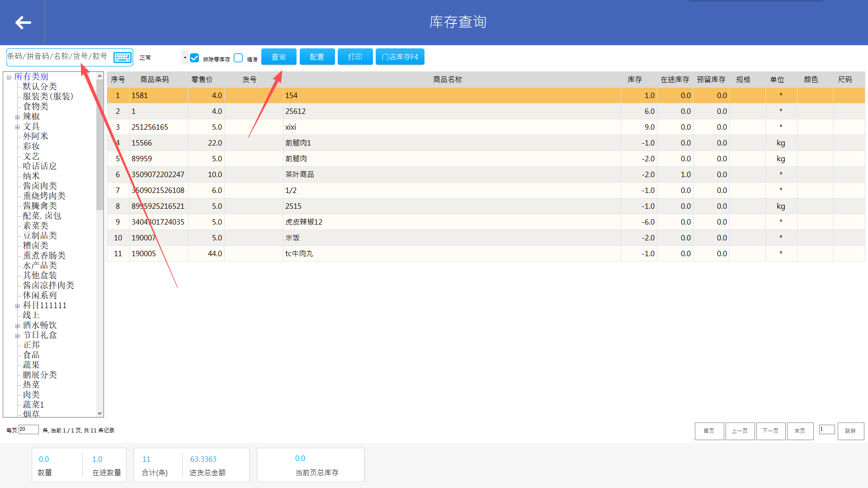Open the on-screen keyboard icon
This screenshot has height=488, width=868.
[x=122, y=57]
